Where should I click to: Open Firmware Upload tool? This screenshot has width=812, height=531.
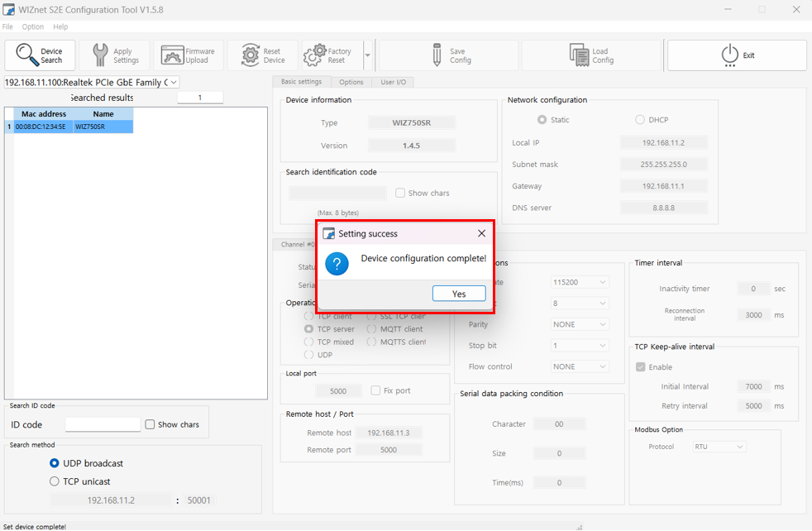(171, 55)
